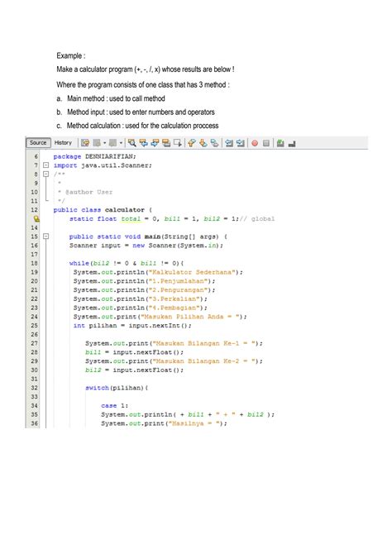Image resolution: width=392 pixels, height=554 pixels.
Task: Open the Forward history dropdown arrow
Action: point(121,143)
